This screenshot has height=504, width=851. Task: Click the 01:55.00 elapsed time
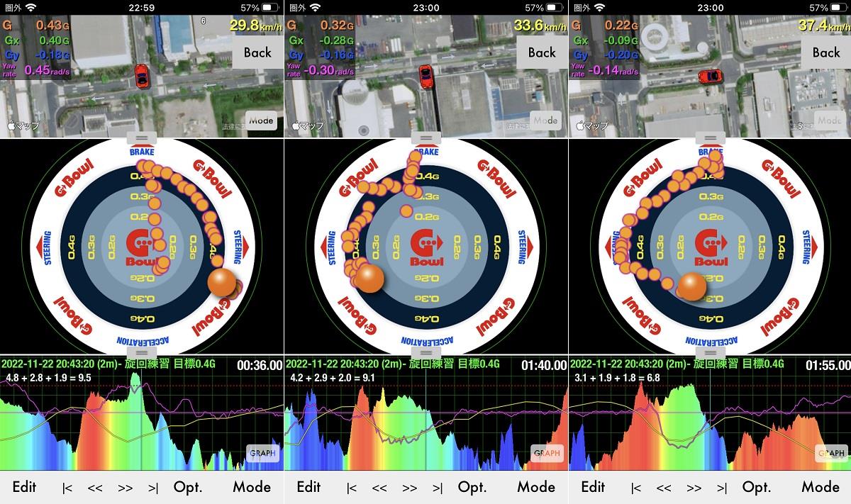click(828, 365)
